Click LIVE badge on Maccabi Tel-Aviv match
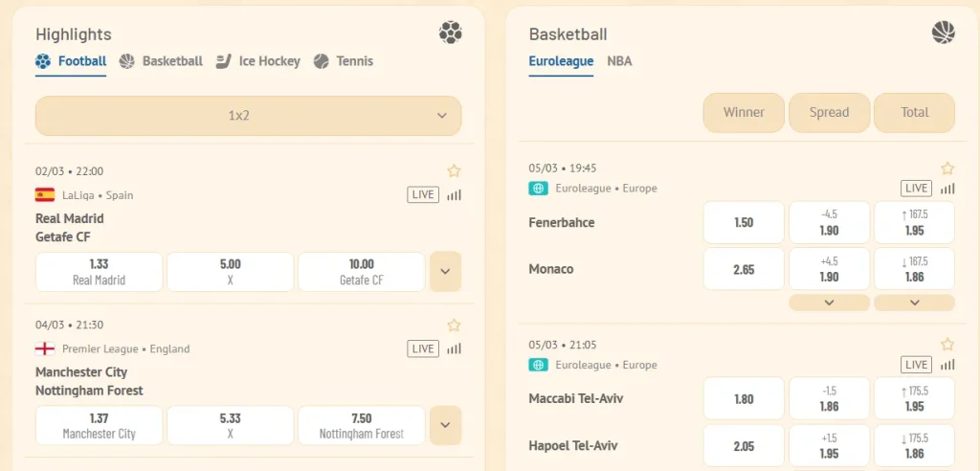The image size is (980, 471). pyautogui.click(x=916, y=365)
